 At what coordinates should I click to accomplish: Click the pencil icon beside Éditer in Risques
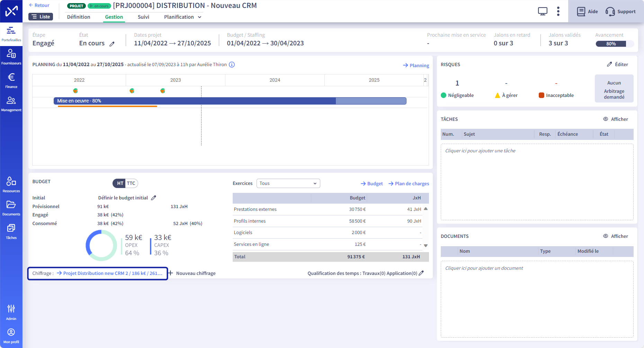tap(609, 64)
